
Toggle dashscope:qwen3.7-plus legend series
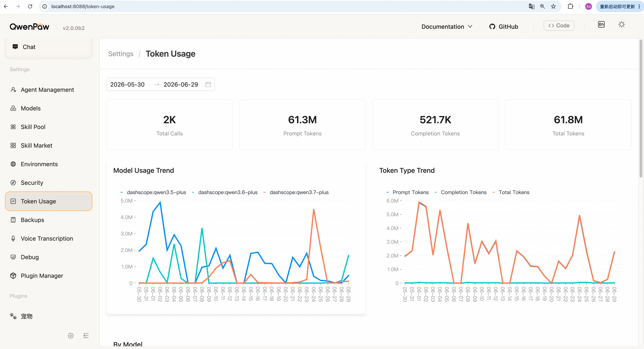click(296, 192)
